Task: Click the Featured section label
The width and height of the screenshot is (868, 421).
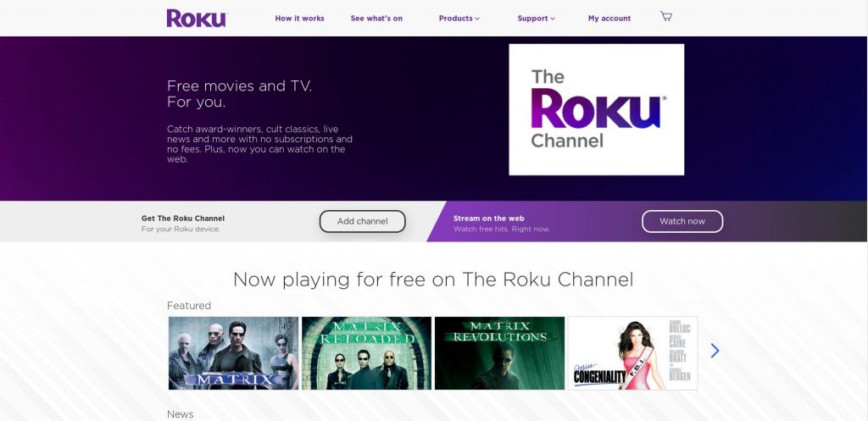Action: [x=189, y=306]
